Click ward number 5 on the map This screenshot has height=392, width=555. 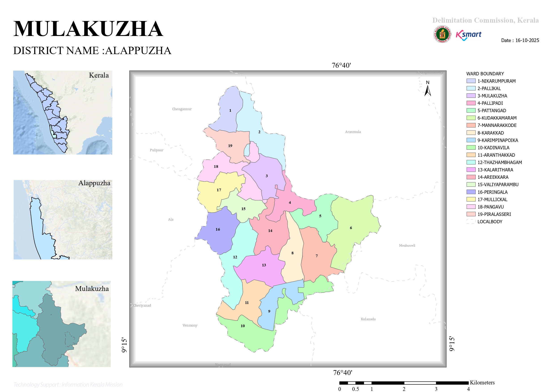click(x=320, y=216)
